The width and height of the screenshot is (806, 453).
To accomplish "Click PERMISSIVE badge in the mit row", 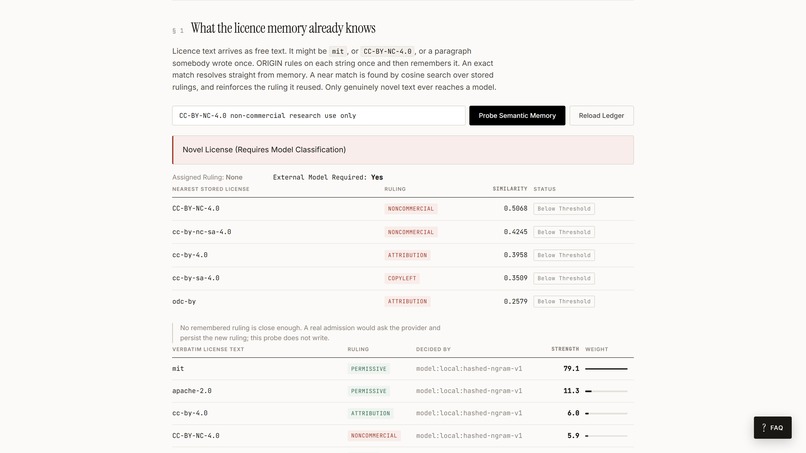I will click(x=369, y=369).
